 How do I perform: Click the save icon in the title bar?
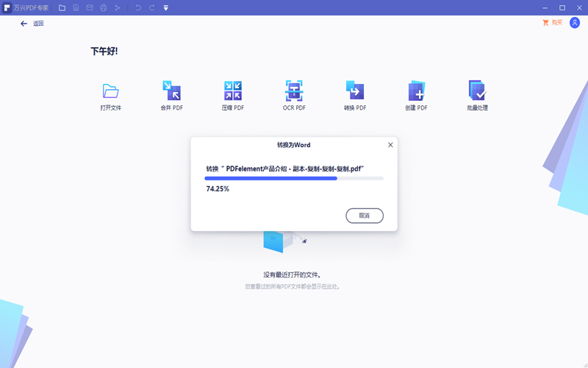[76, 8]
